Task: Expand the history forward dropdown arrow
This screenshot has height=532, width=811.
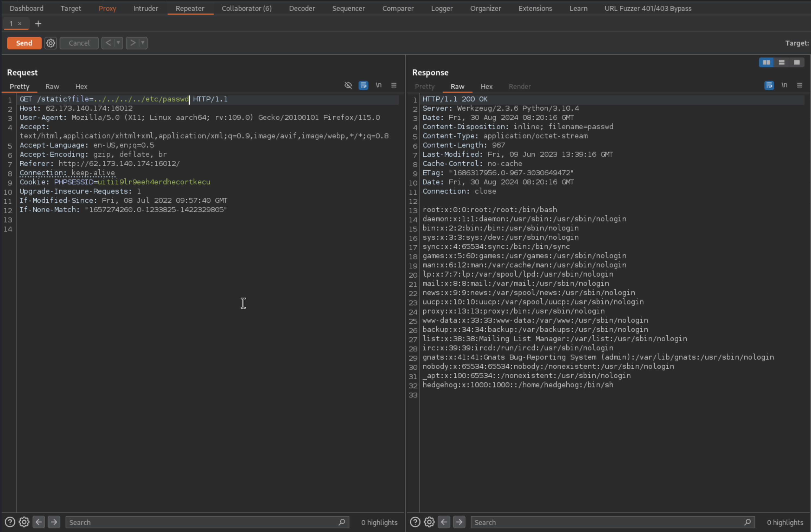Action: click(x=143, y=43)
